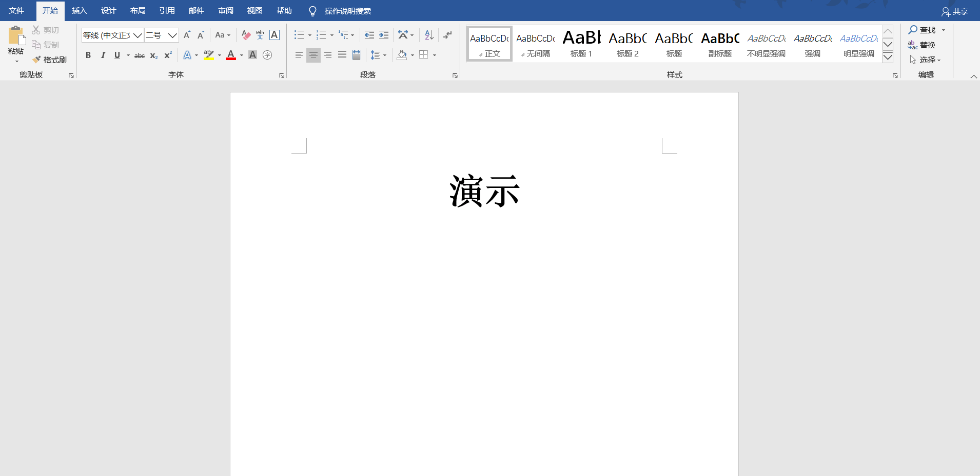Open the font size (二号) dropdown
This screenshot has width=980, height=476.
[173, 35]
